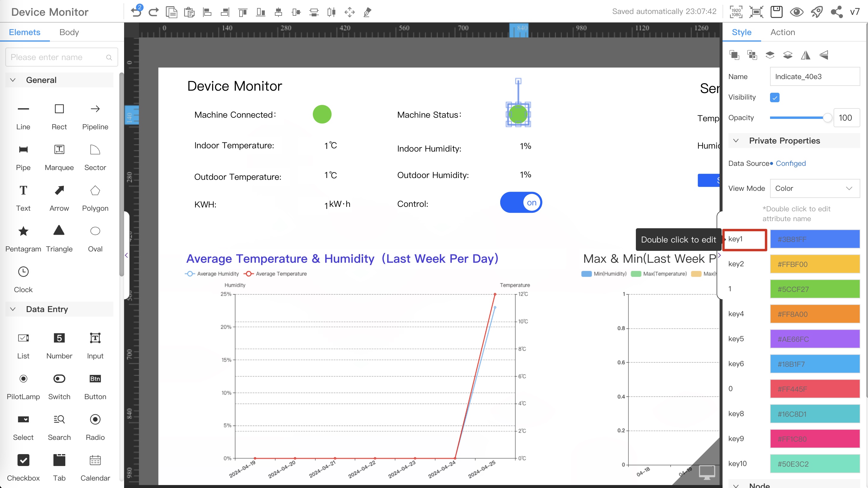Image resolution: width=868 pixels, height=488 pixels.
Task: Switch to the Body tab
Action: (x=69, y=32)
